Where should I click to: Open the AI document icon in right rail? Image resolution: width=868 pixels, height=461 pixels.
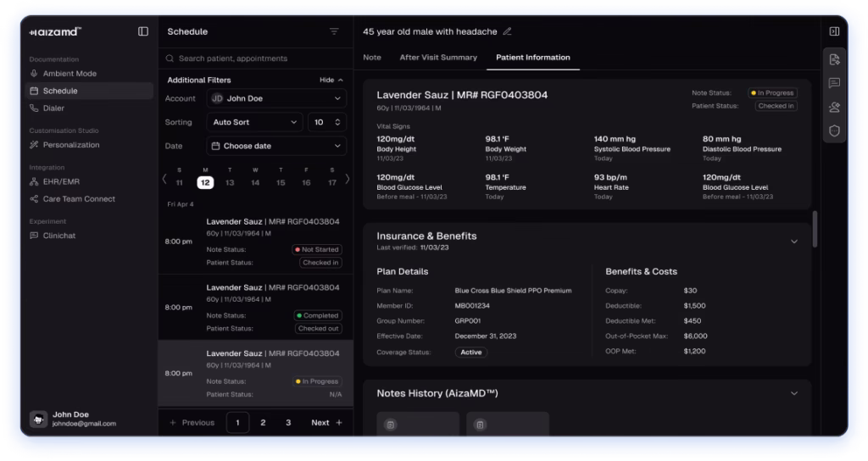pyautogui.click(x=834, y=58)
